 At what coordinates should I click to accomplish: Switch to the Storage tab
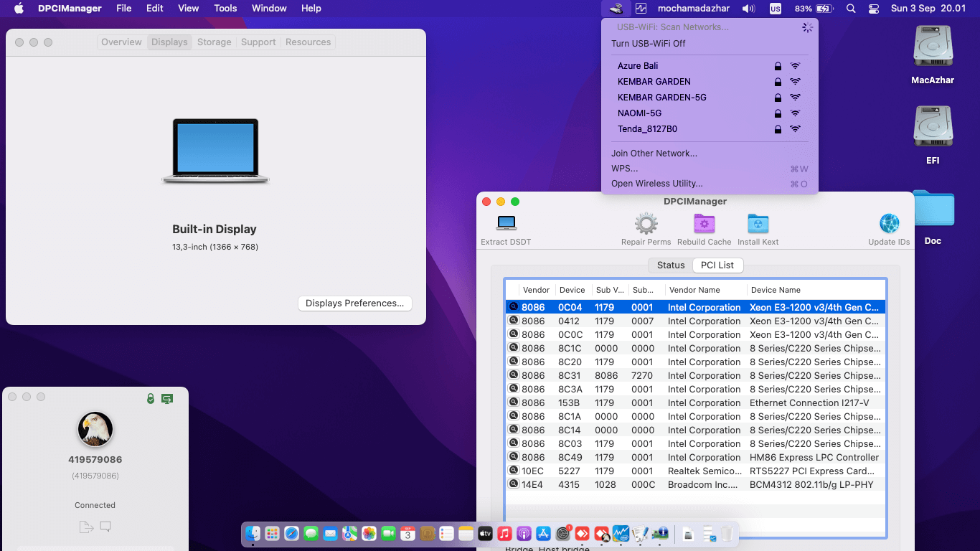215,42
